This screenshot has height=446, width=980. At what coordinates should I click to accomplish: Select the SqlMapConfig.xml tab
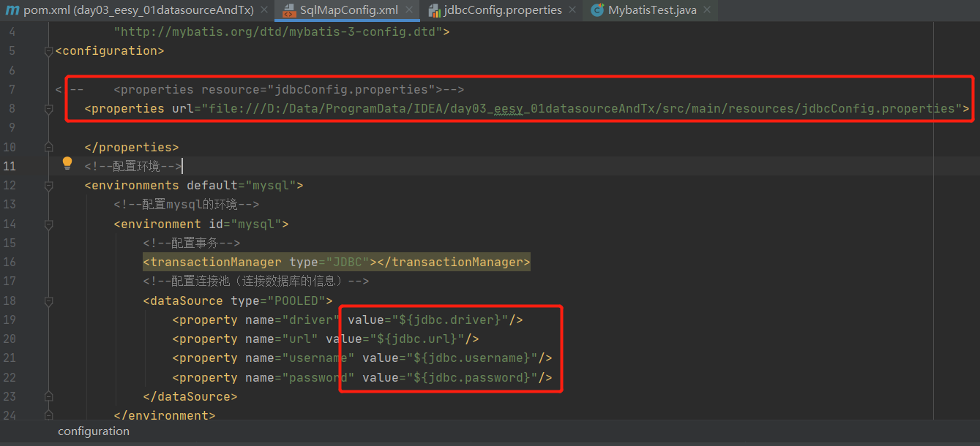(348, 10)
